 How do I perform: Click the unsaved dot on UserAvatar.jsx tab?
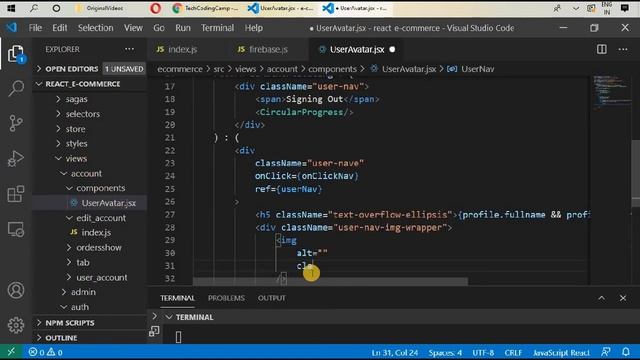coord(392,49)
